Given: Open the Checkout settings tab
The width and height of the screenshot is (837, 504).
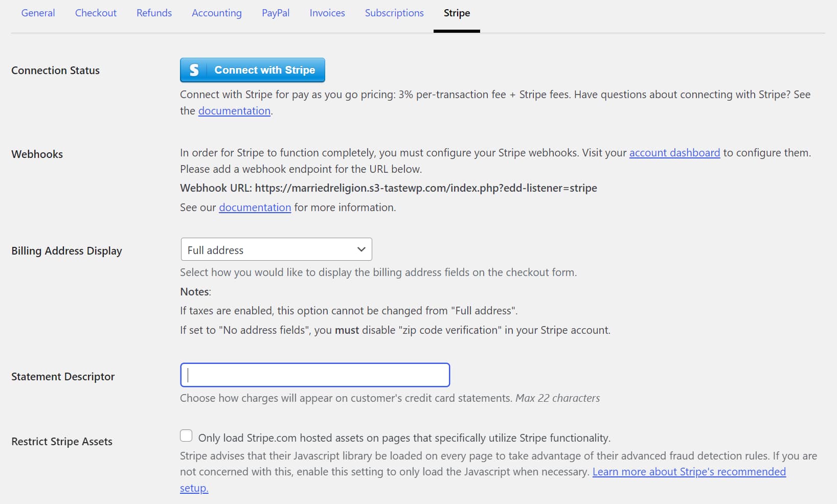Looking at the screenshot, I should click(96, 13).
